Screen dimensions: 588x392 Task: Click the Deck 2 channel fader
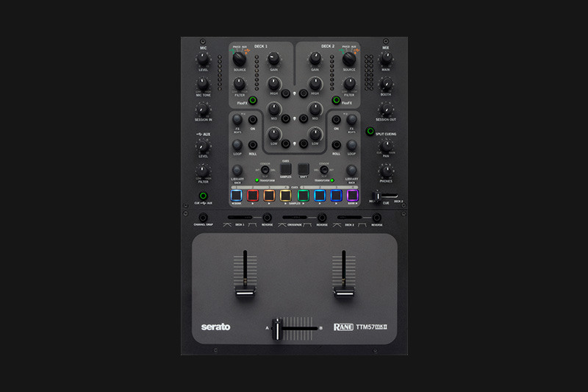343,291
